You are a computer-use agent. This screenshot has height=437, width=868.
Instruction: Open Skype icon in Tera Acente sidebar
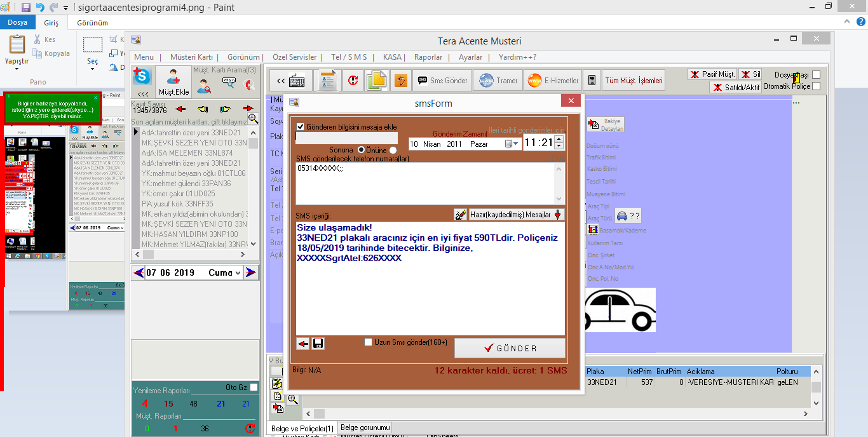point(142,77)
